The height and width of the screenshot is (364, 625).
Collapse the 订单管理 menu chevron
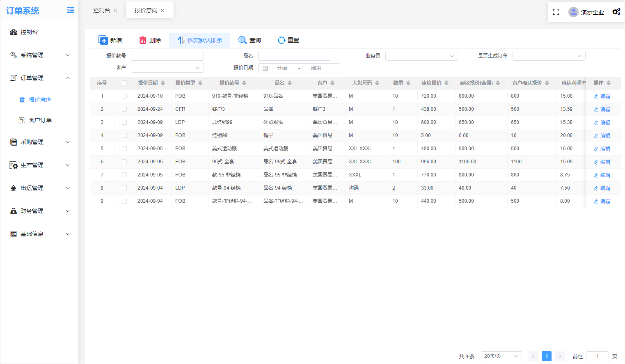coord(68,78)
